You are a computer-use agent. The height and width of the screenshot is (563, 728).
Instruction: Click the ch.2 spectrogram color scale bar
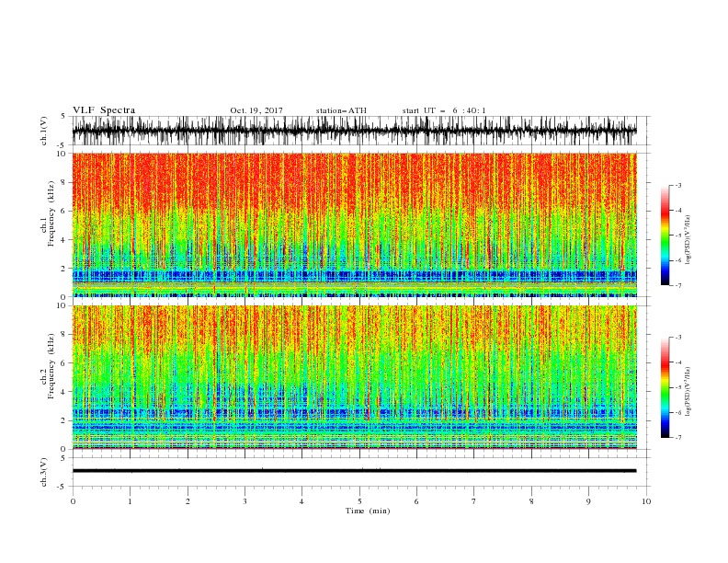pyautogui.click(x=665, y=387)
